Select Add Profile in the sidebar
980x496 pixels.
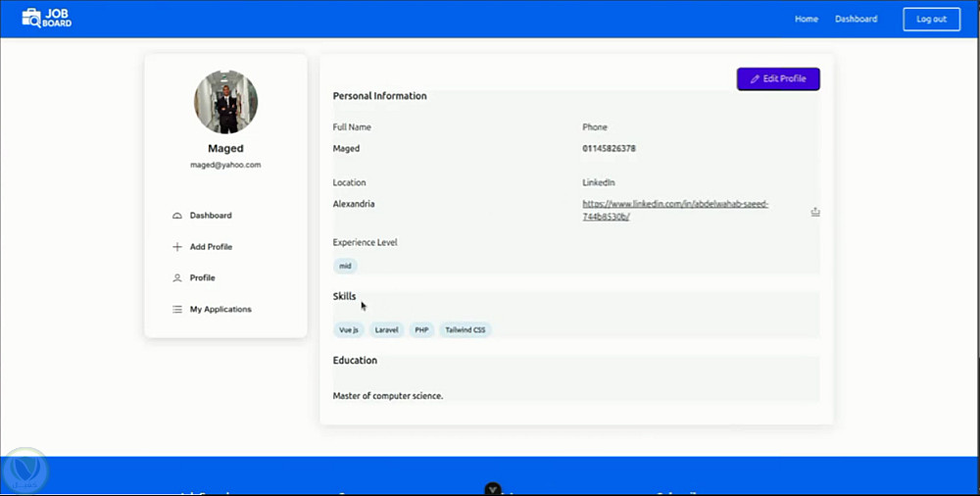point(211,246)
